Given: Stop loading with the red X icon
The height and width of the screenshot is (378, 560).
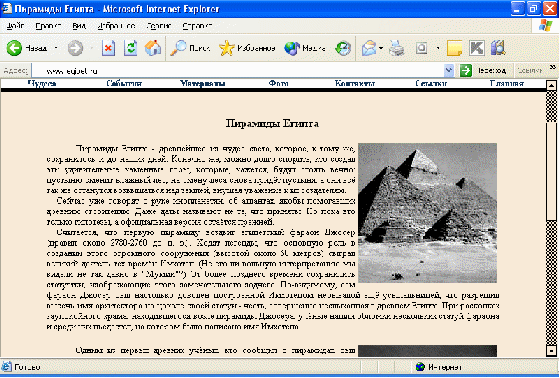Looking at the screenshot, I should pyautogui.click(x=108, y=48).
